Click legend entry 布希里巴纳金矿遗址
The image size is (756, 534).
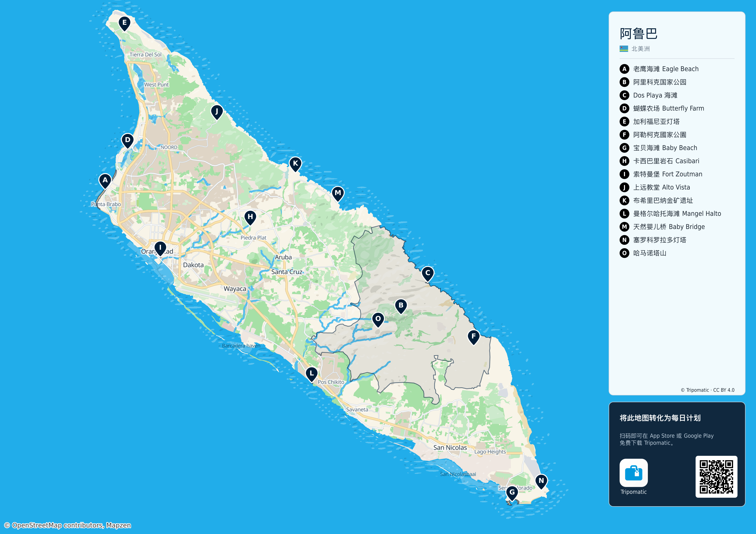coord(656,200)
